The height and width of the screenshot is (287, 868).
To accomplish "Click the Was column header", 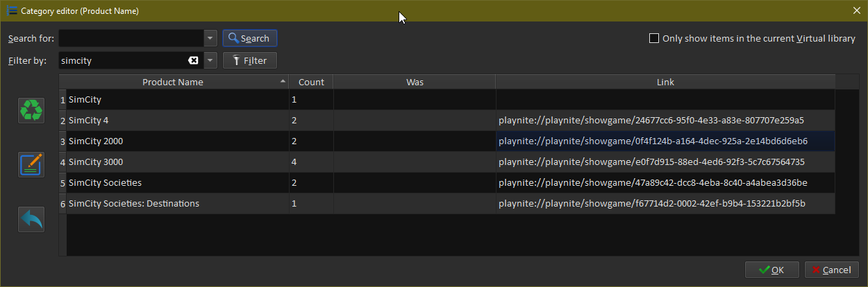I will tap(415, 82).
